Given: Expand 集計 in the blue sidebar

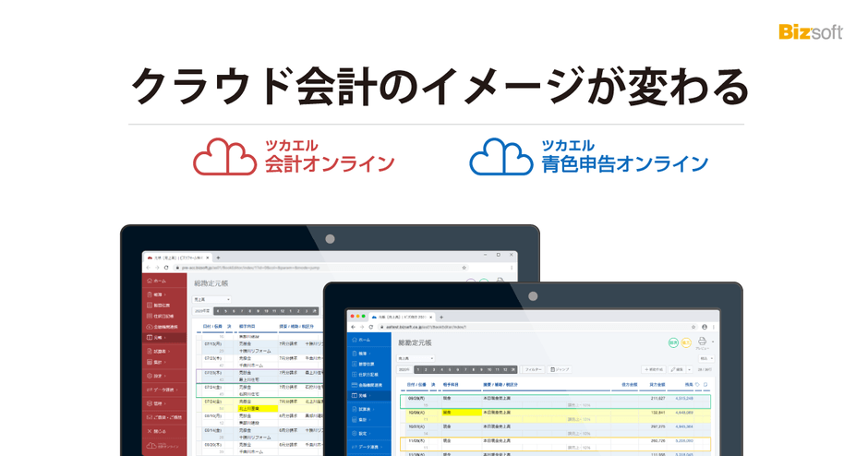Looking at the screenshot, I should (368, 420).
